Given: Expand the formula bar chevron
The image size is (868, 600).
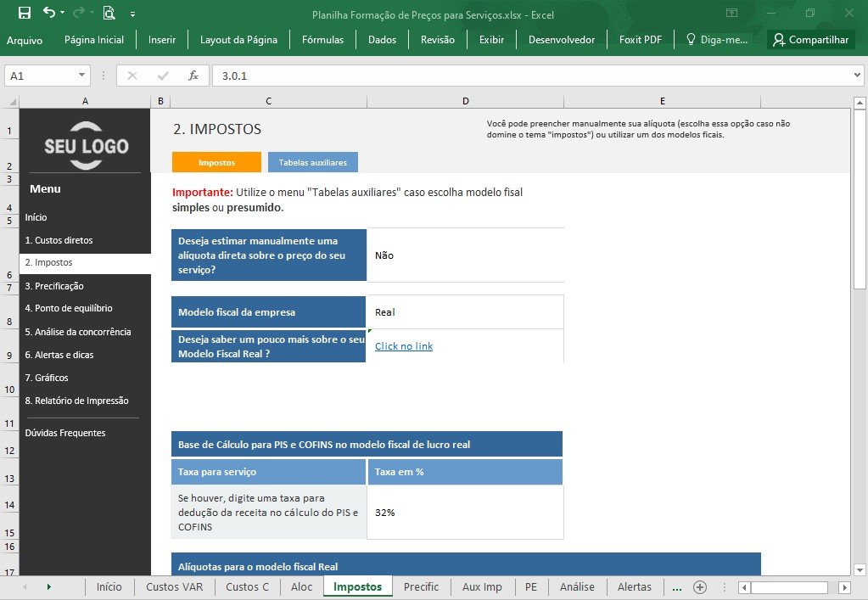Looking at the screenshot, I should pyautogui.click(x=858, y=75).
